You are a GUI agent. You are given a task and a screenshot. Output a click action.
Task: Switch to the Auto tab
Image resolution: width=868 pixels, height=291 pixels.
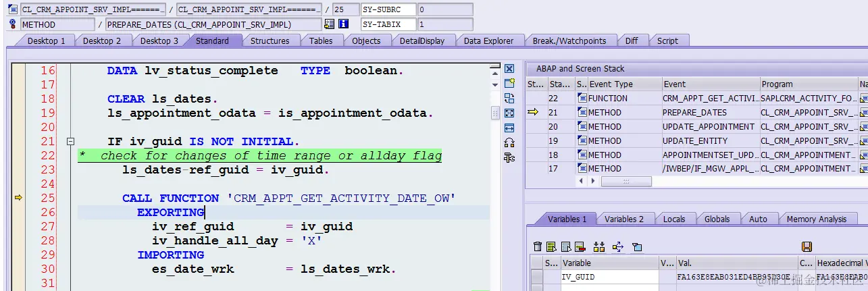click(x=758, y=219)
